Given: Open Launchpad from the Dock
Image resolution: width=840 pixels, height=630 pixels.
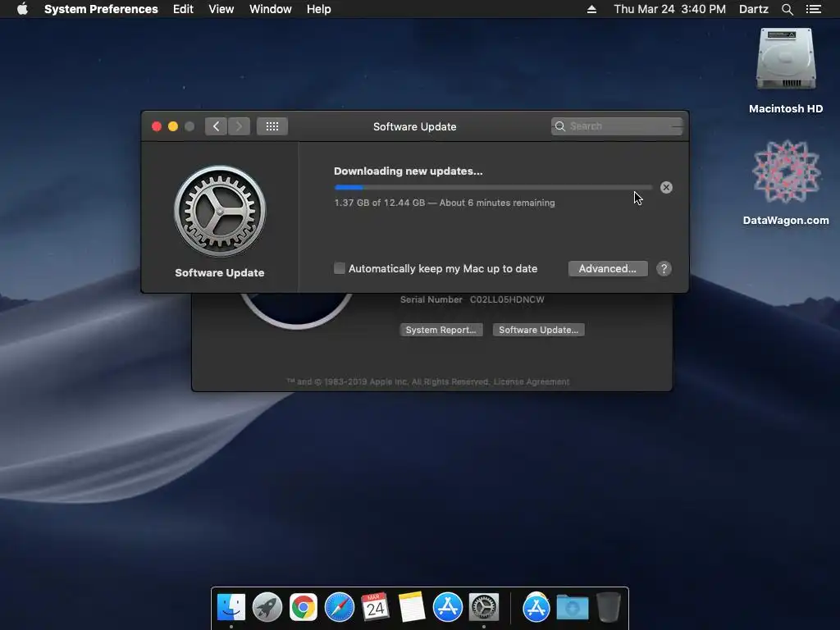Looking at the screenshot, I should [x=267, y=608].
